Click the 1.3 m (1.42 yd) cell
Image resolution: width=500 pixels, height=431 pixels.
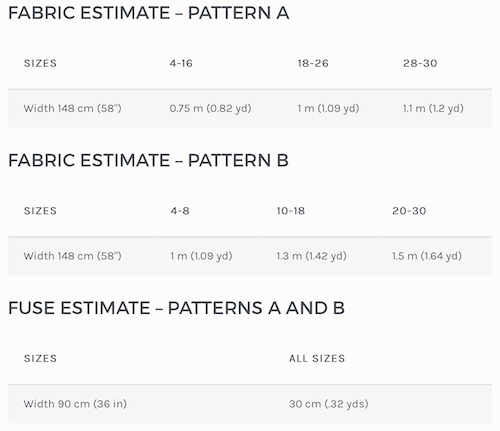tap(311, 256)
